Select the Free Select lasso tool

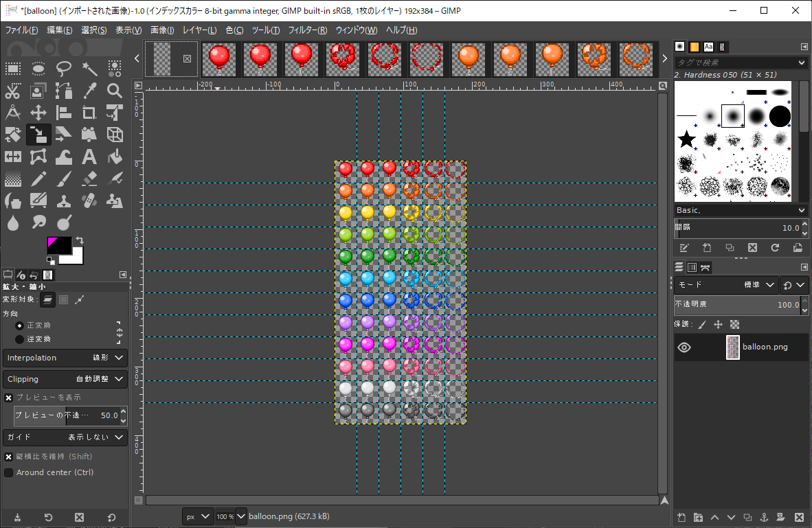pos(64,69)
